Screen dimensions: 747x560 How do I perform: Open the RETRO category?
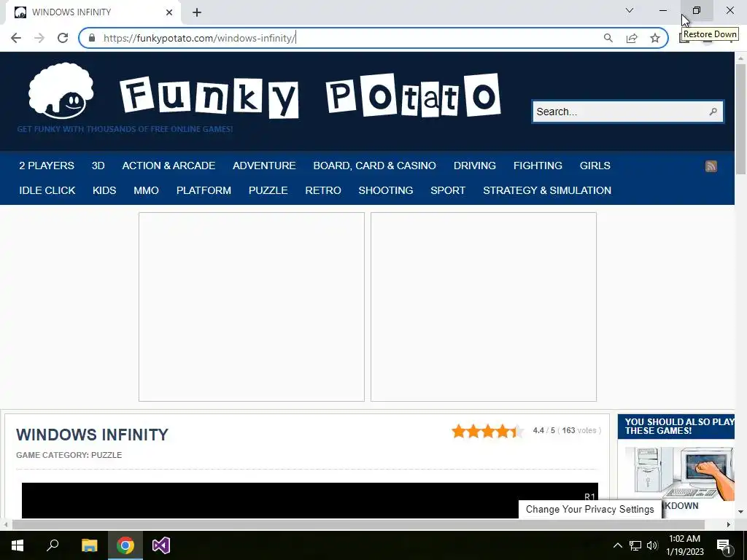(x=323, y=190)
